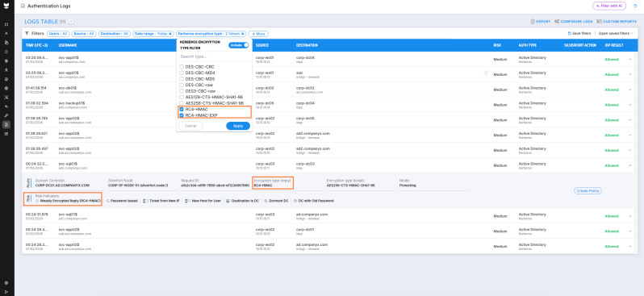The image size is (644, 296).
Task: Open the Users : All filter pill
Action: 58,34
